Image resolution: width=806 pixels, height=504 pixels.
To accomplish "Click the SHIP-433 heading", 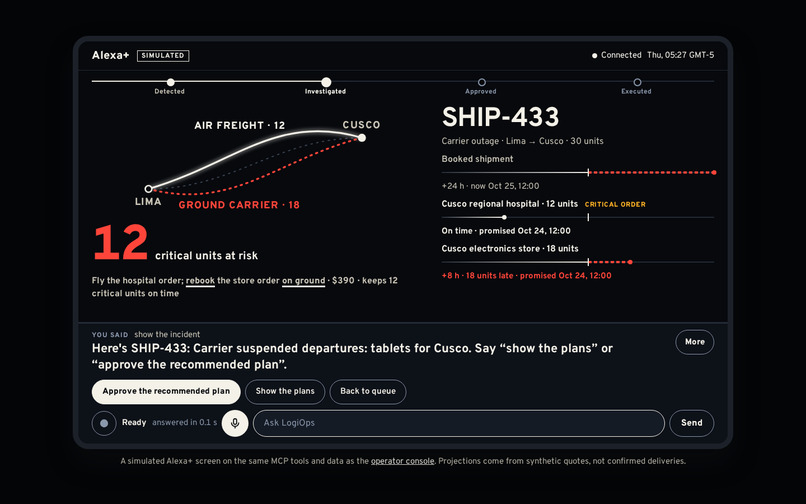I will click(500, 117).
